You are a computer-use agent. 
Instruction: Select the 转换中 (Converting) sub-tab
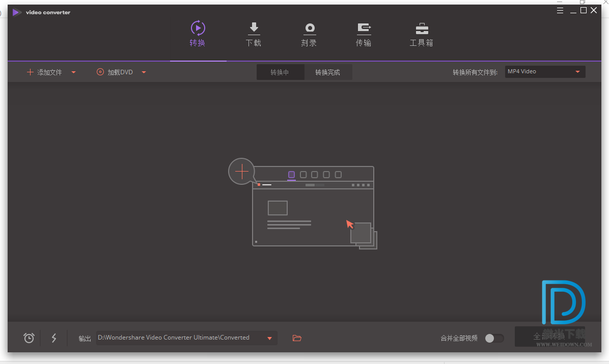coord(280,72)
